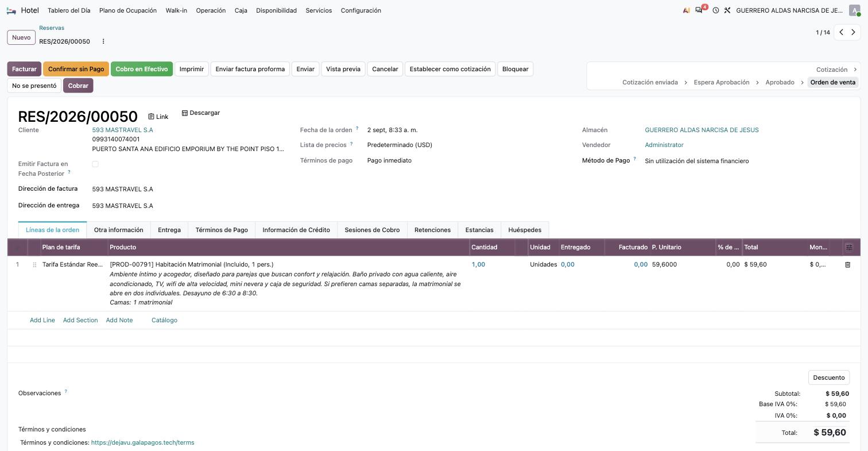Open the dejavu.galapagos.tech/terms link
This screenshot has width=868, height=451.
(142, 442)
